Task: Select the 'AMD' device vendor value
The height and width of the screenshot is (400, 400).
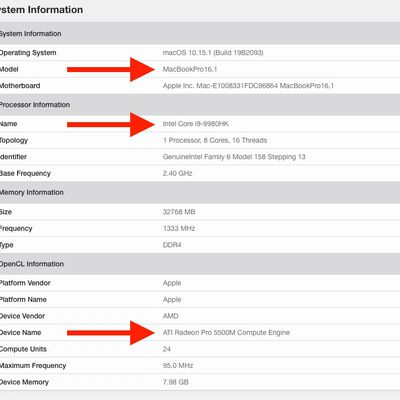Action: click(170, 316)
